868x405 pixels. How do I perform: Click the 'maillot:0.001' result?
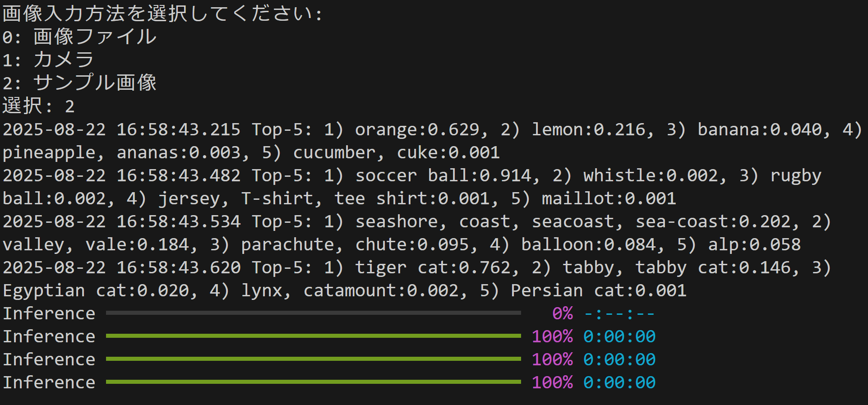(x=609, y=198)
